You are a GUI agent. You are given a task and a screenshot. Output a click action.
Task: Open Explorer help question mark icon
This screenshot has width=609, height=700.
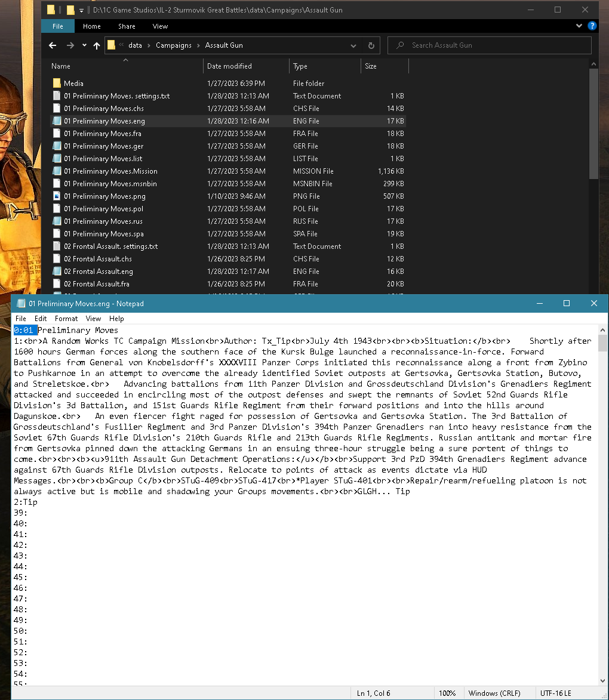(x=592, y=26)
